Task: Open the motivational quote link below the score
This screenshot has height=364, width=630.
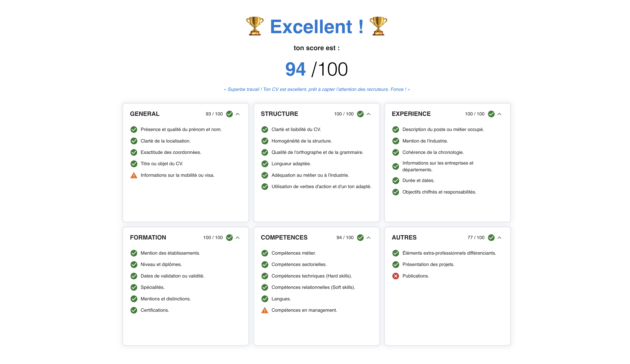Action: [317, 89]
